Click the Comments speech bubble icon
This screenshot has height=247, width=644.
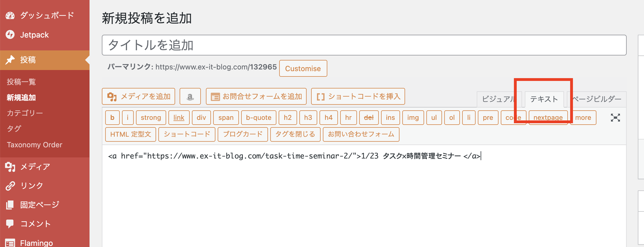pos(10,224)
